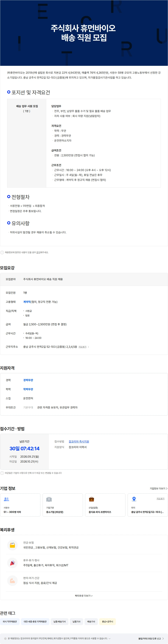
Task: Click the 잡코리아 즉시지원 link
Action: click(79, 442)
